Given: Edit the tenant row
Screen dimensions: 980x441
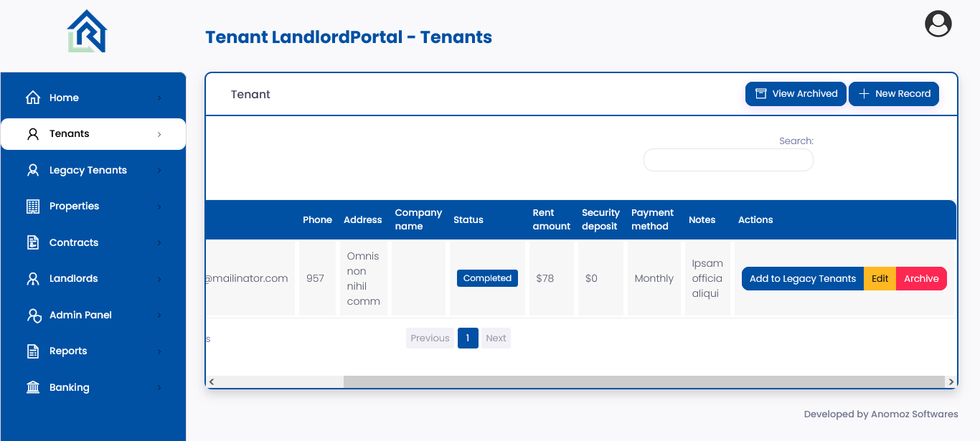Looking at the screenshot, I should pos(880,279).
